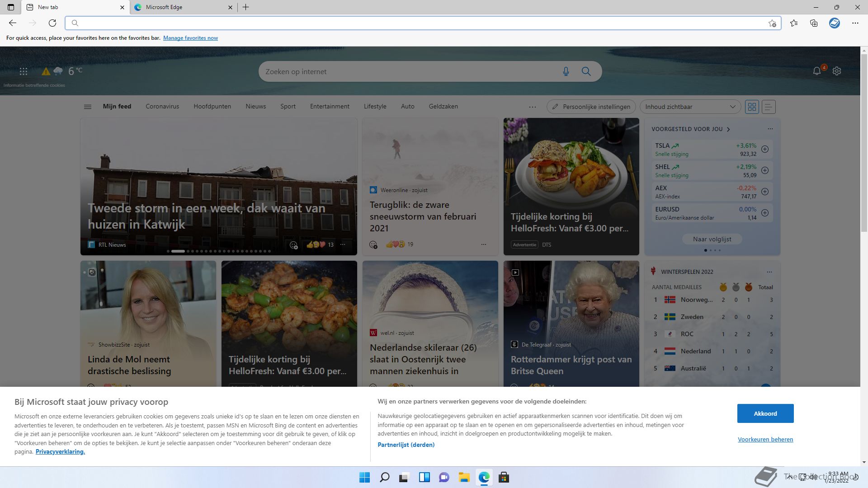This screenshot has height=488, width=868.
Task: Open page settings gear icon
Action: click(837, 71)
